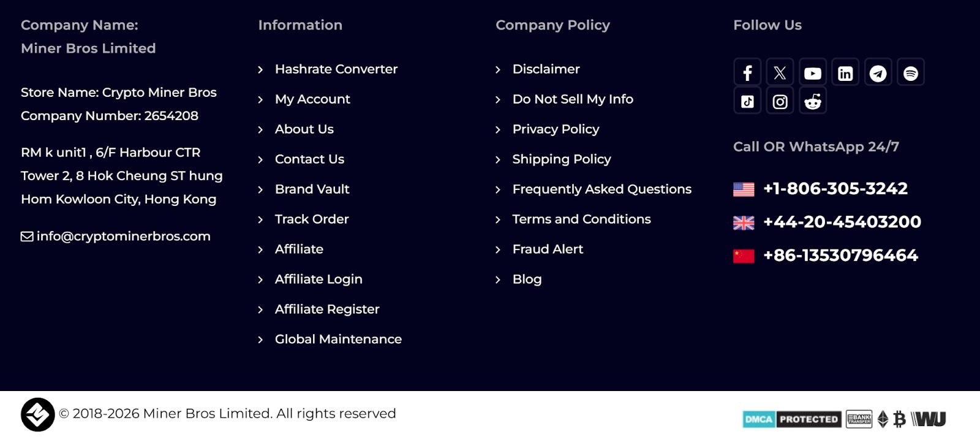Open the Fraud Alert page

pyautogui.click(x=548, y=249)
